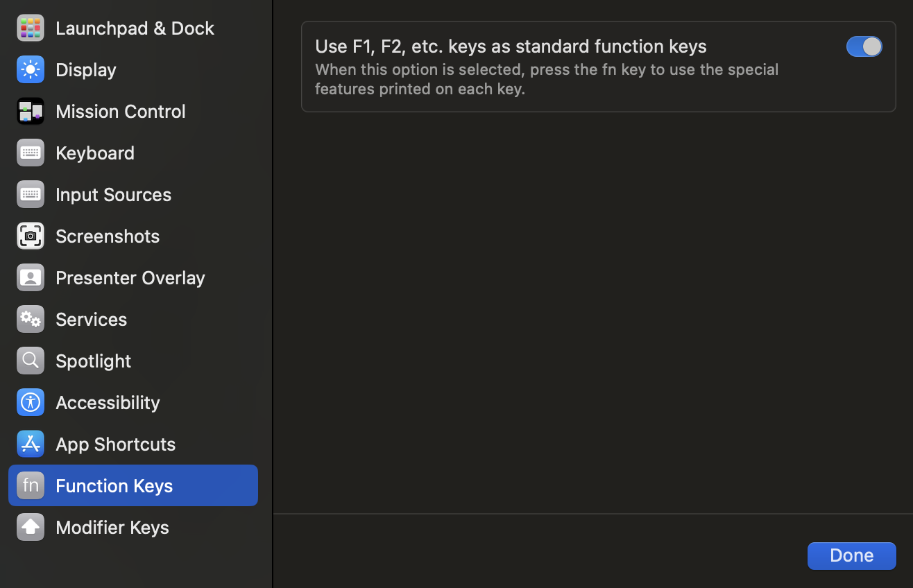
Task: Click the Display sun icon
Action: [x=31, y=69]
